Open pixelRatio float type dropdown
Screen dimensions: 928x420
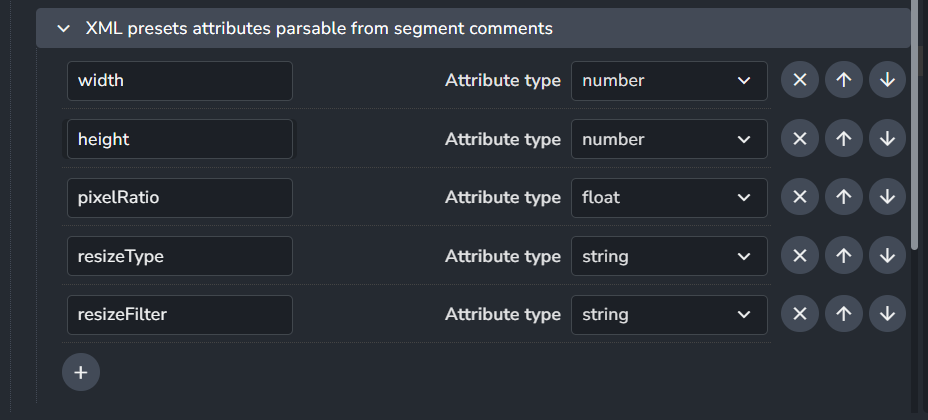coord(669,198)
